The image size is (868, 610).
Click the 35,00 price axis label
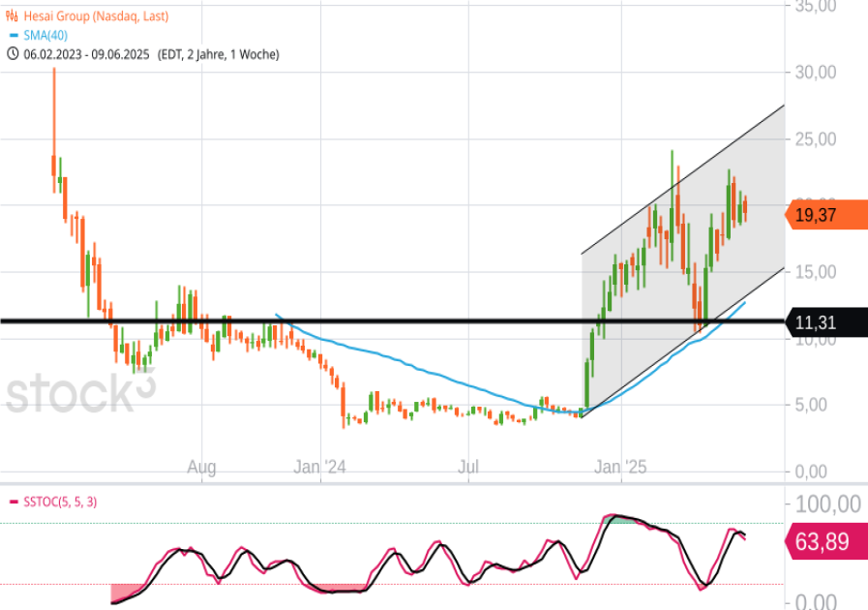point(816,6)
